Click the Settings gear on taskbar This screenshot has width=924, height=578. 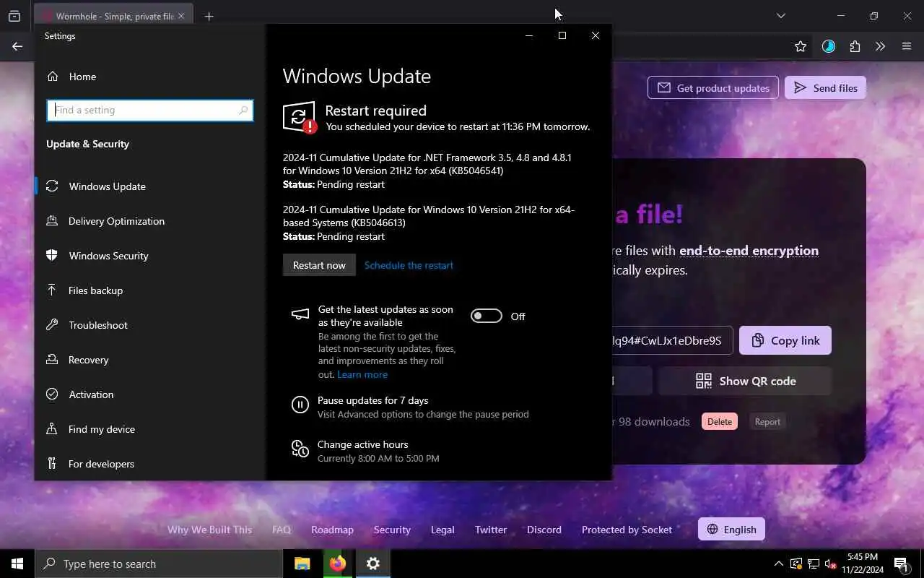(373, 564)
